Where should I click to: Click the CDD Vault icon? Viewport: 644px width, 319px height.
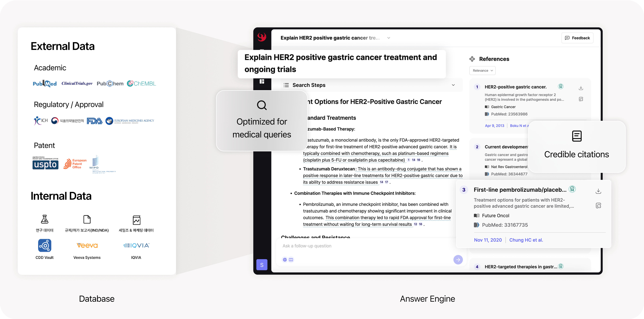[45, 245]
